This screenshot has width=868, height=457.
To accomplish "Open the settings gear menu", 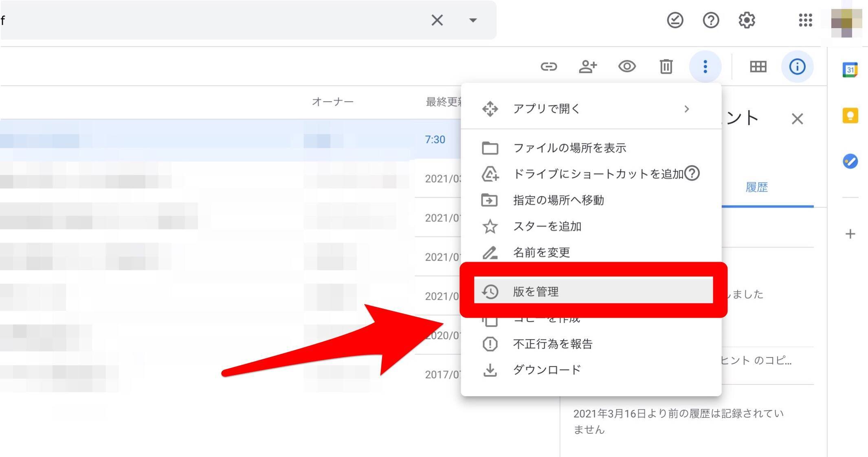I will click(x=747, y=20).
